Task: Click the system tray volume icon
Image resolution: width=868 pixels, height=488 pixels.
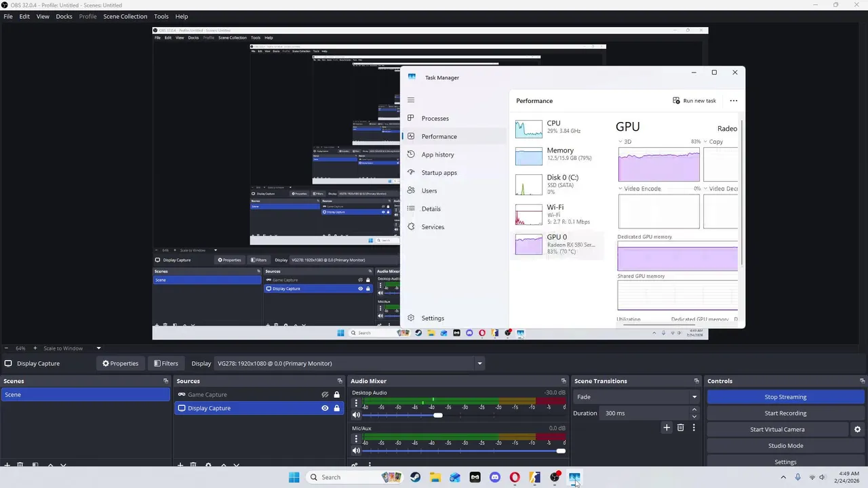Action: click(x=822, y=477)
